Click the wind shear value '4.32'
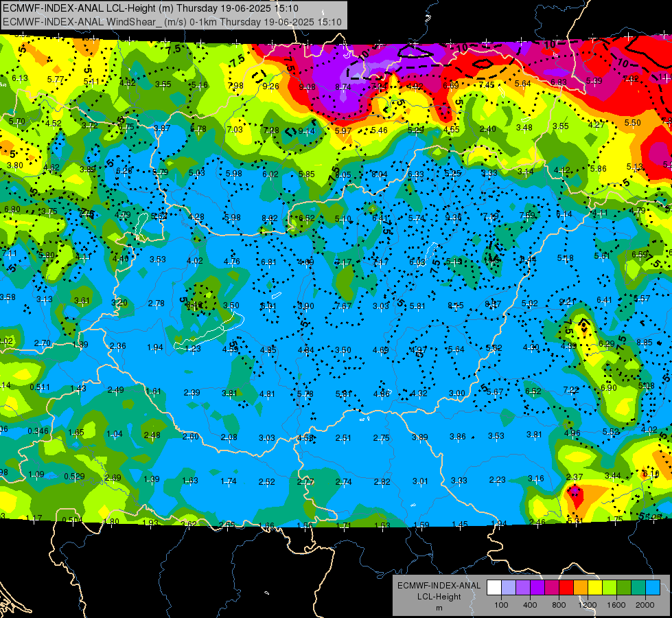This screenshot has height=618, width=672. [419, 393]
